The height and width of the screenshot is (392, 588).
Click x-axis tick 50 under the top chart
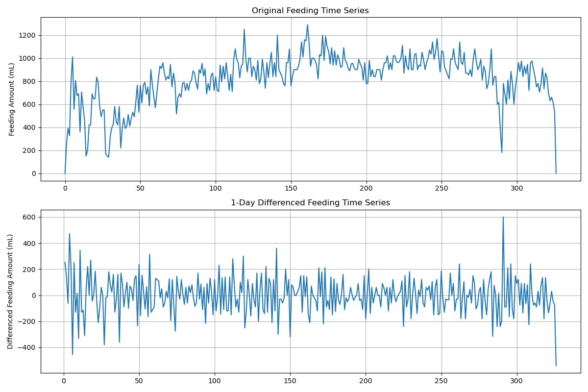tap(140, 188)
